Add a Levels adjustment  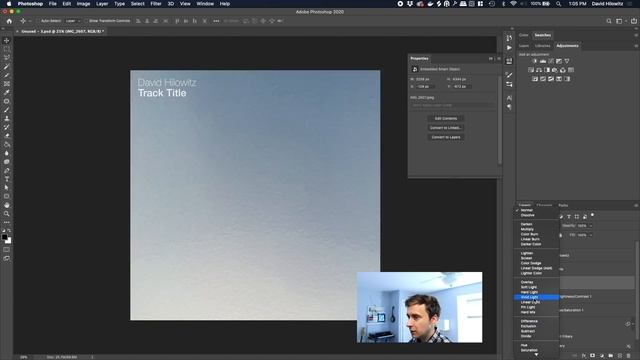point(543,61)
